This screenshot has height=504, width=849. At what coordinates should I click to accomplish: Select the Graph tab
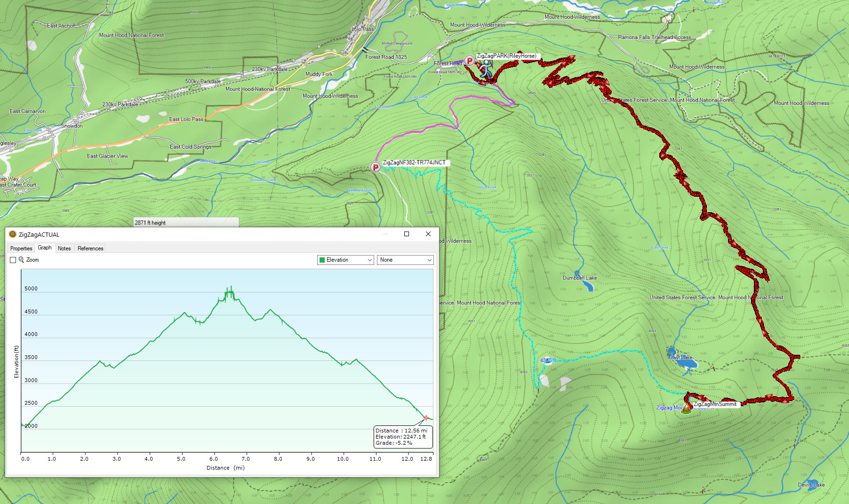point(45,248)
